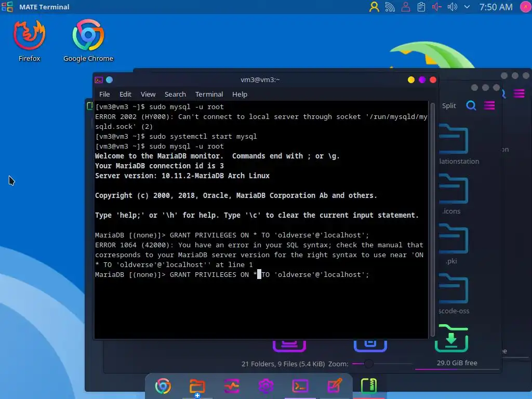Click the 'sudo systemctl start mysql' command line

176,137
